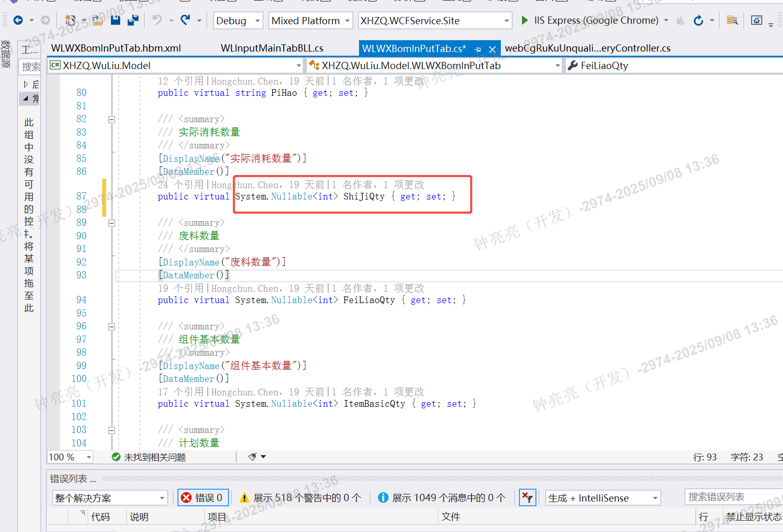Image resolution: width=783 pixels, height=532 pixels.
Task: Click the save all files icon
Action: click(x=133, y=20)
